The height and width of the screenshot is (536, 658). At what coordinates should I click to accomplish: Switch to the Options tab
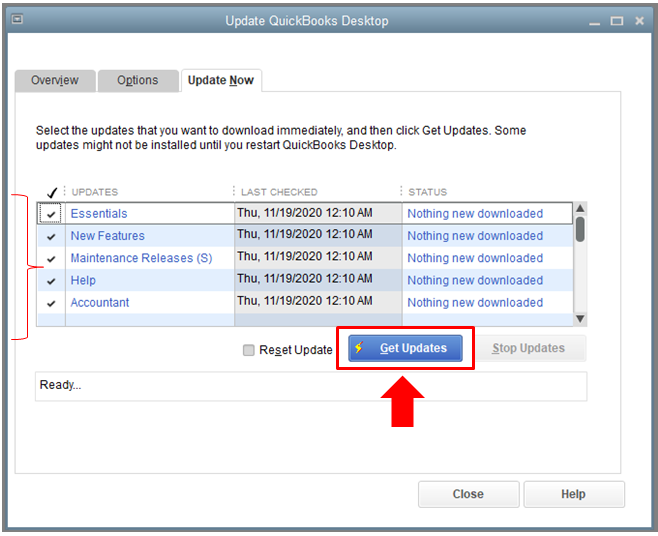138,80
